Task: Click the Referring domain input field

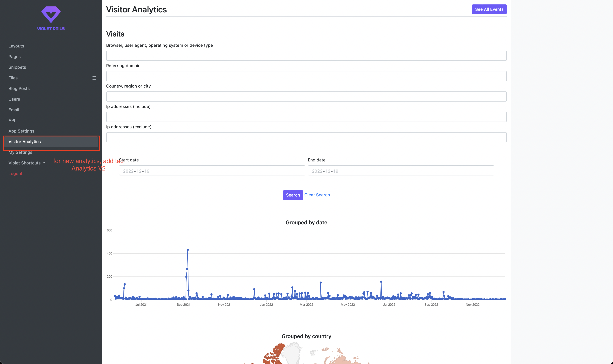Action: coord(306,76)
